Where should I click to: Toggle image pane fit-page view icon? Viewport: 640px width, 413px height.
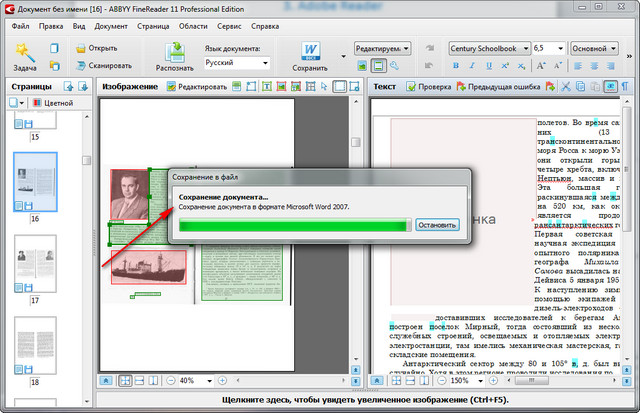point(125,381)
